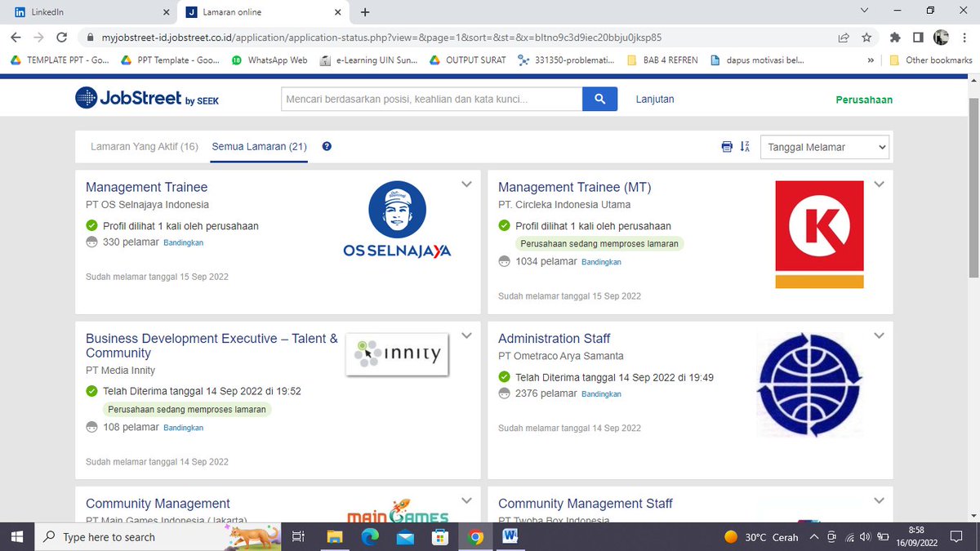Open the Administration Staff job title link
980x551 pixels.
555,338
